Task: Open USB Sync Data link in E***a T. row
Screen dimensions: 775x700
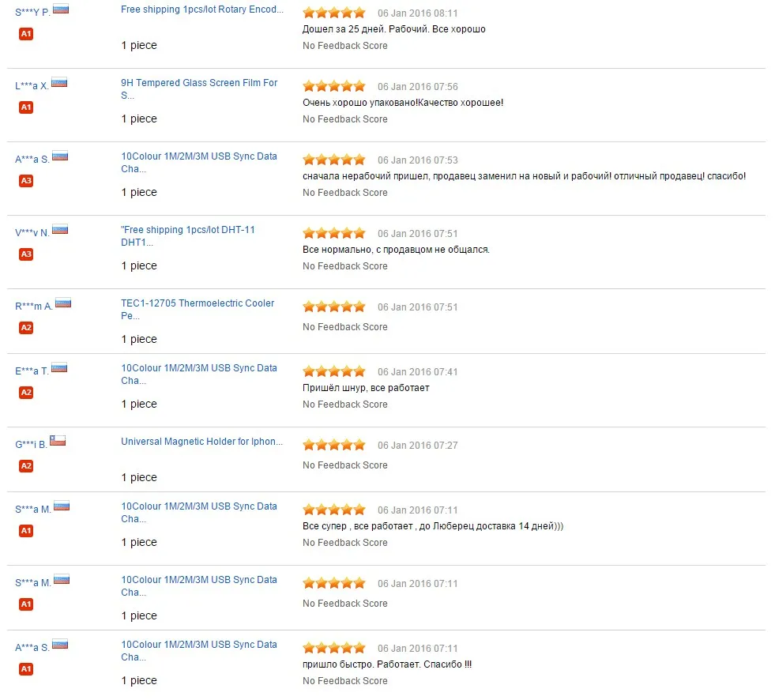Action: point(199,374)
